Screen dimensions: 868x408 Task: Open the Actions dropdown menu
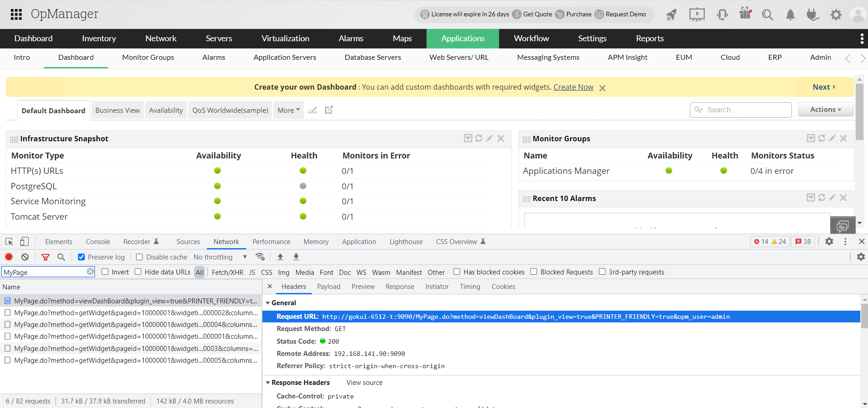coord(825,110)
